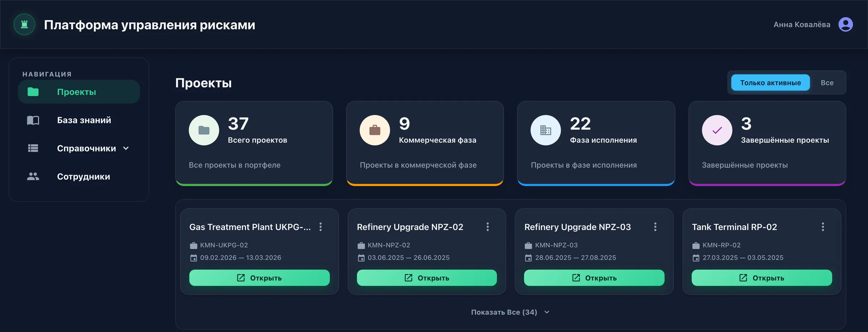Select Проекты в коммерческой фазе description text
This screenshot has width=868, height=332.
[x=418, y=165]
